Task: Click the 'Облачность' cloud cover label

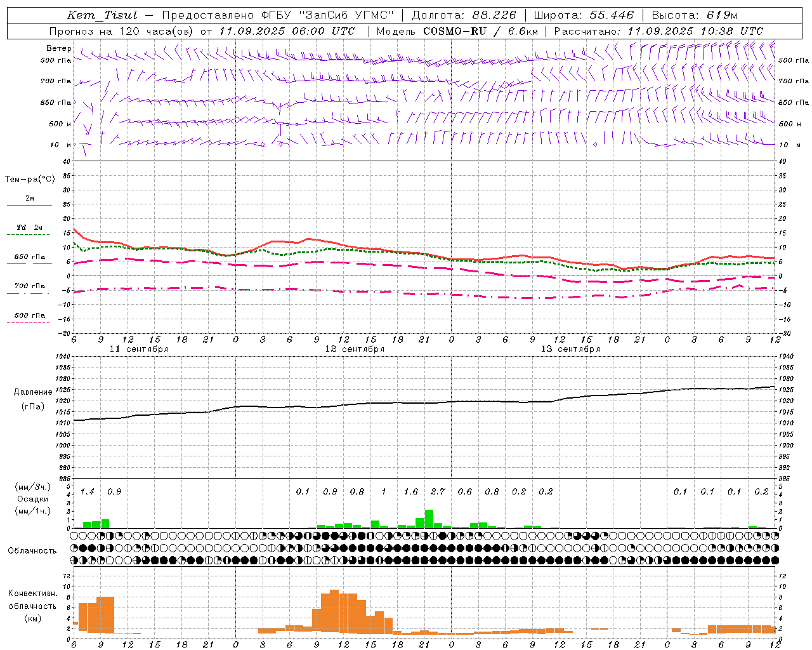Action: click(x=32, y=551)
